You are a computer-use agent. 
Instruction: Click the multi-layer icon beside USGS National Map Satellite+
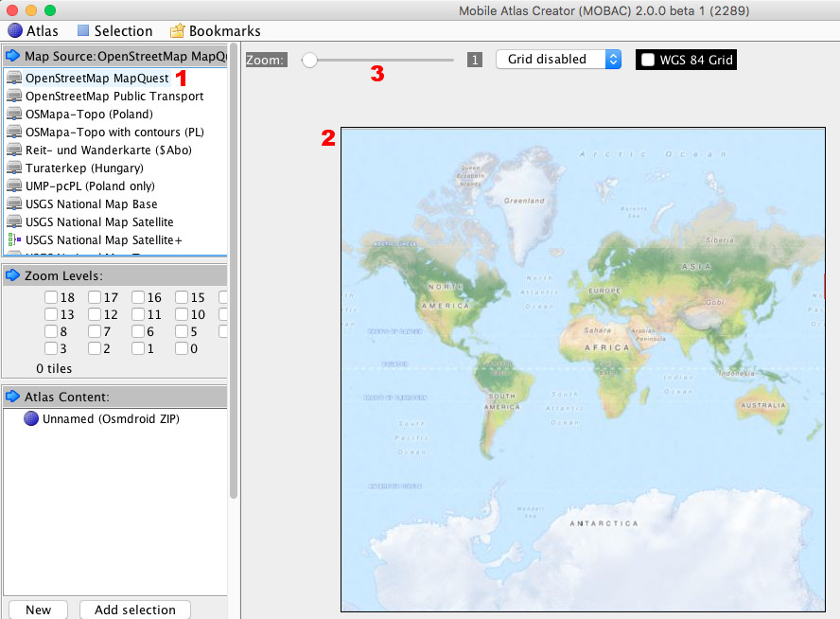[14, 240]
